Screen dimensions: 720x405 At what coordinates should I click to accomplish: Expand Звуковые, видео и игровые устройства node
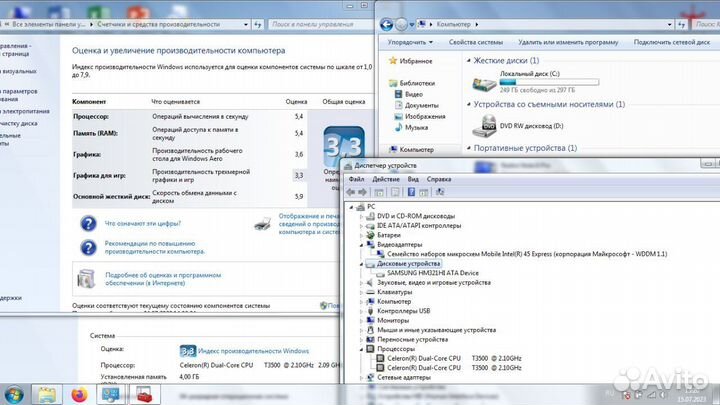pyautogui.click(x=361, y=283)
